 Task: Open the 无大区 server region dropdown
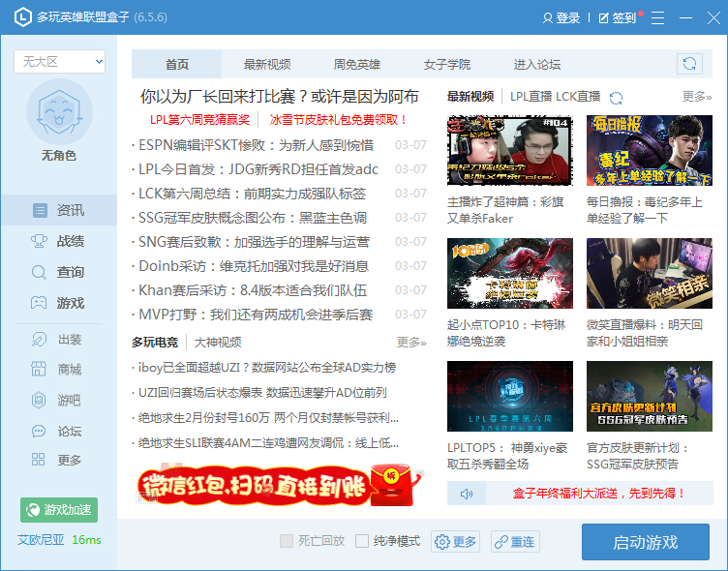pyautogui.click(x=59, y=61)
